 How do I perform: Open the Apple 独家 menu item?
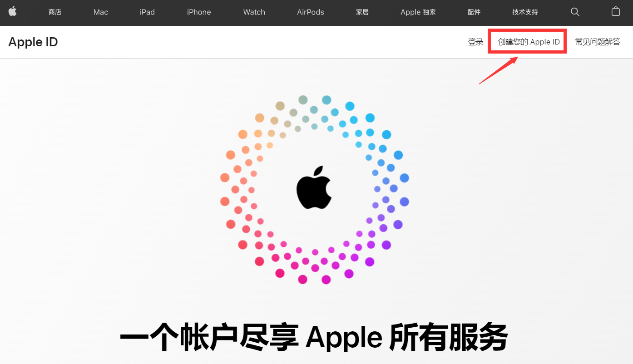click(418, 12)
